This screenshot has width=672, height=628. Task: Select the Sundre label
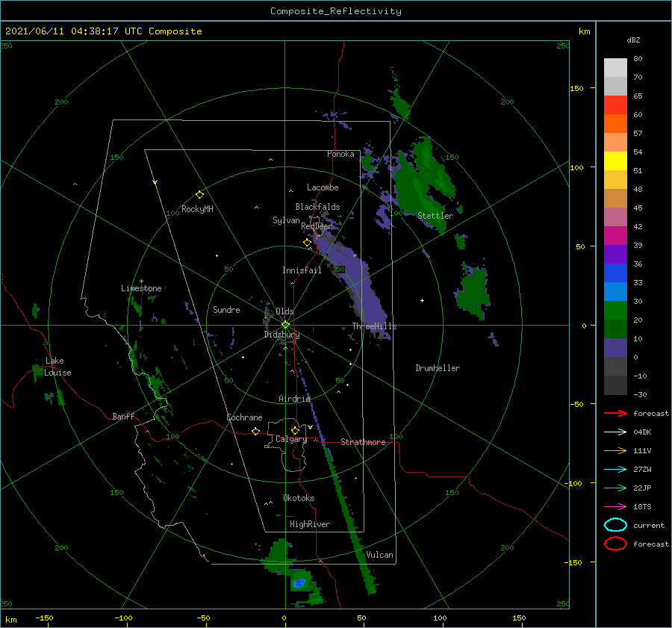[226, 309]
